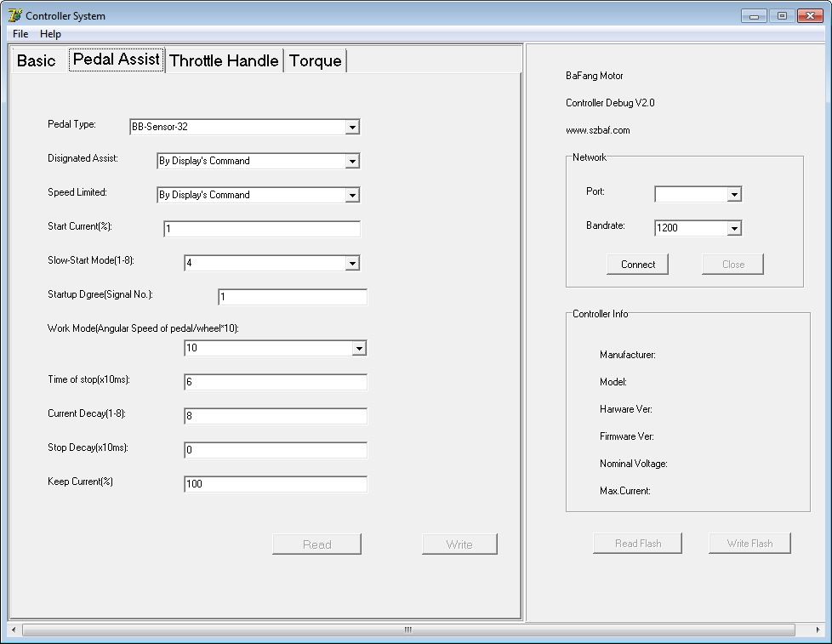Switch to the Basic tab
Image resolution: width=832 pixels, height=644 pixels.
pos(37,60)
